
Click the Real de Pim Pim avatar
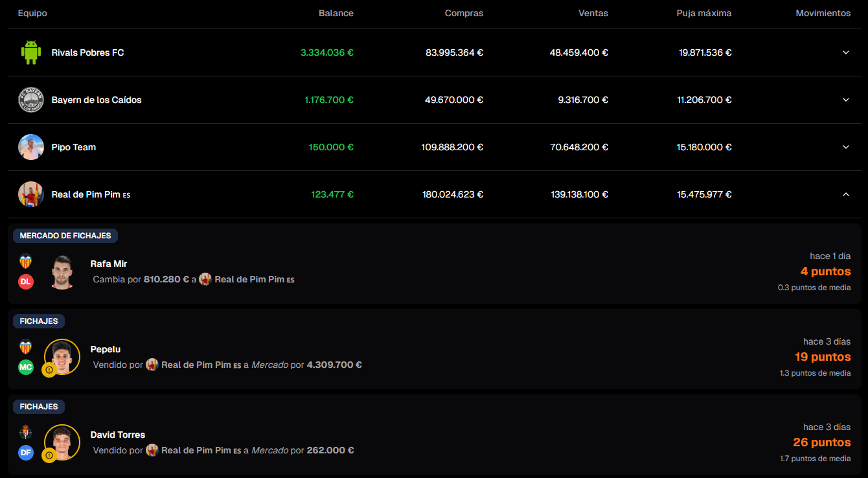[30, 194]
